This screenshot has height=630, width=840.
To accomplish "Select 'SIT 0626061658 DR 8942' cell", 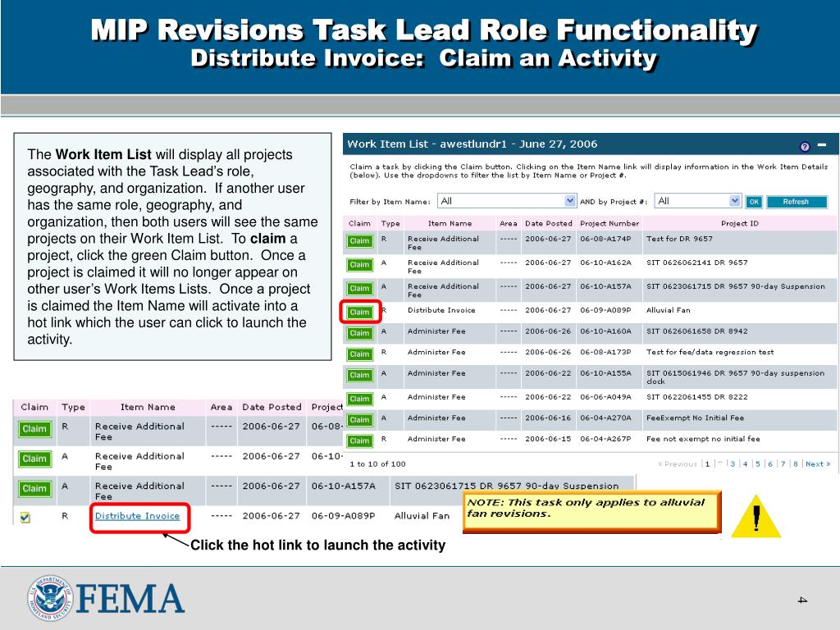I will (x=697, y=331).
